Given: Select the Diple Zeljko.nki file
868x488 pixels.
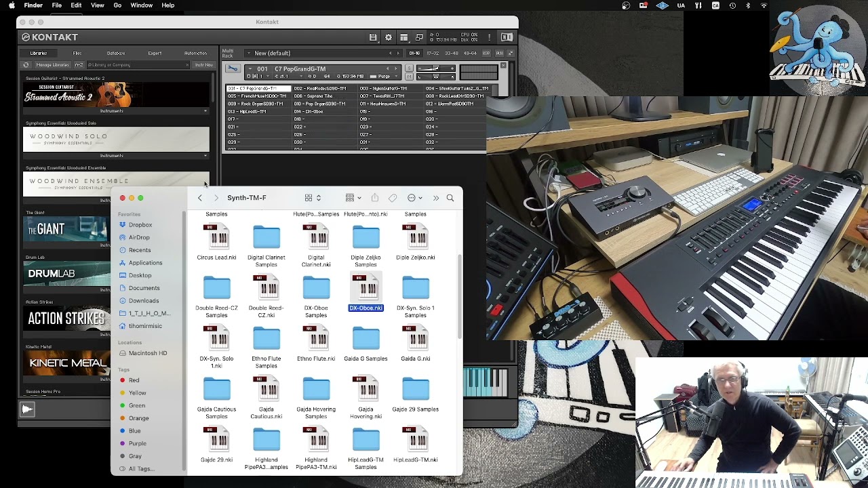Looking at the screenshot, I should coord(416,238).
